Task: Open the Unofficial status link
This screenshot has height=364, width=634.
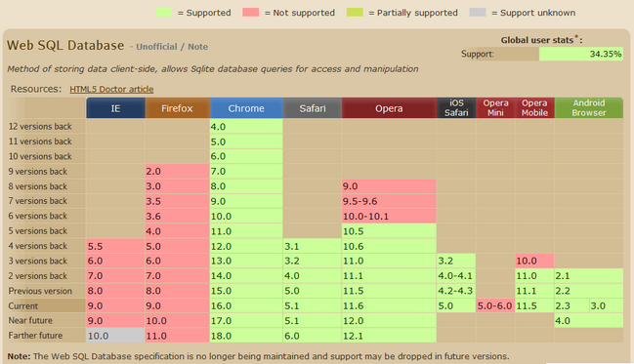Action: (156, 47)
